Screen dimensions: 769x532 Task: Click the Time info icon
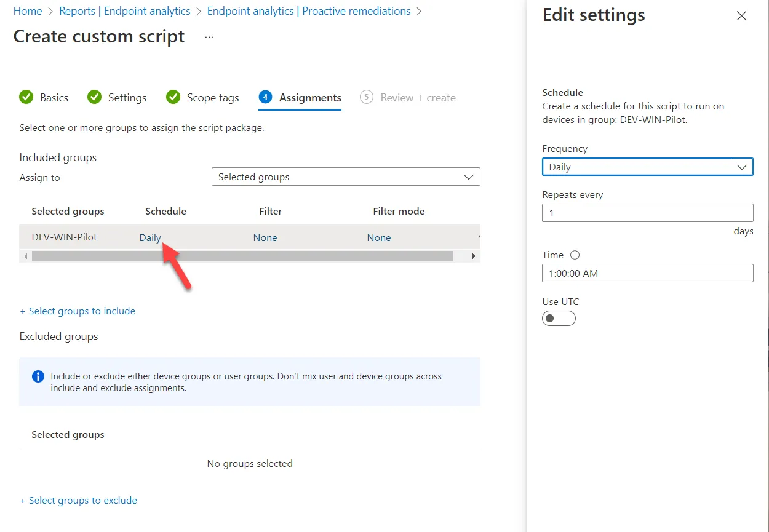[x=575, y=255]
